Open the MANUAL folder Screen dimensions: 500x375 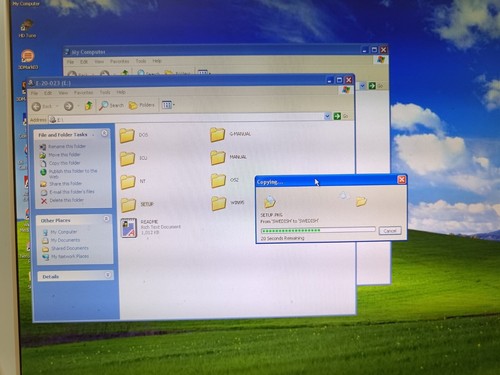[218, 158]
